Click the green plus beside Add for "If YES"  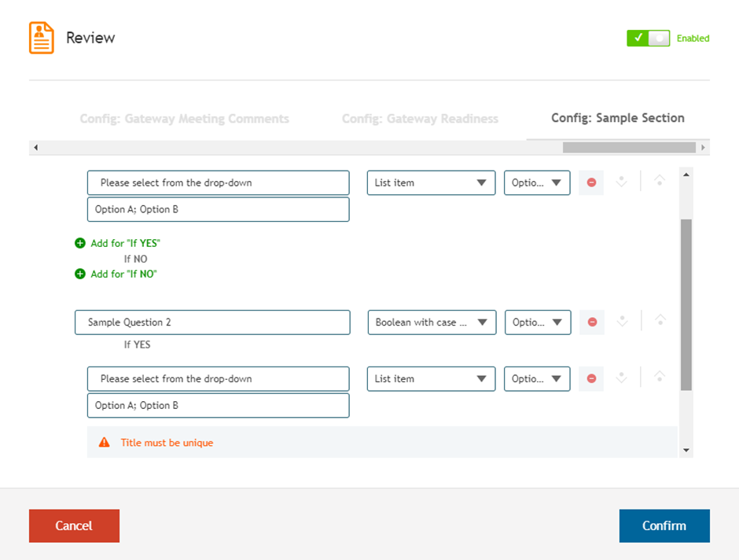coord(80,243)
